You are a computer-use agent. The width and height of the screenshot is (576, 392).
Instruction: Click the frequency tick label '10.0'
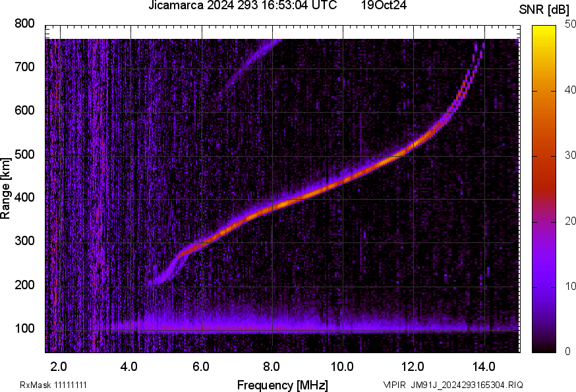342,367
